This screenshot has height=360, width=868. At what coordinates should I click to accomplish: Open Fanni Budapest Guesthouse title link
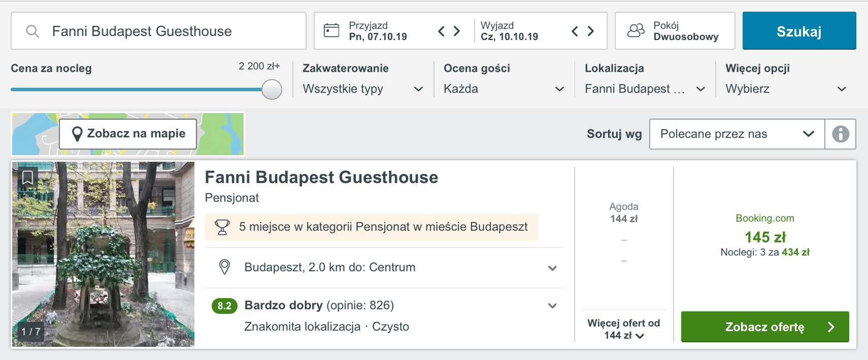(x=321, y=177)
